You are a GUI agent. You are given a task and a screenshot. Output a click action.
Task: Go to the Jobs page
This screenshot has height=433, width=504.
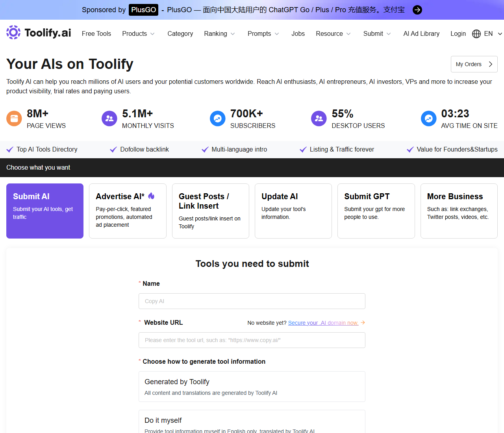tap(298, 34)
